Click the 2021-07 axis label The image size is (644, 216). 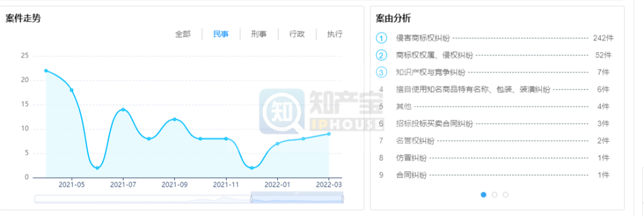(x=123, y=185)
